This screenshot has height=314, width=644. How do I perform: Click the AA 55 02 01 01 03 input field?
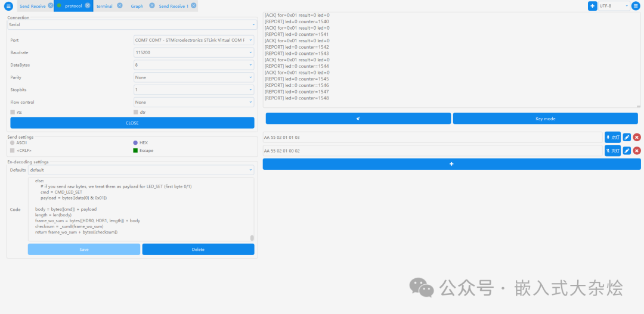432,138
